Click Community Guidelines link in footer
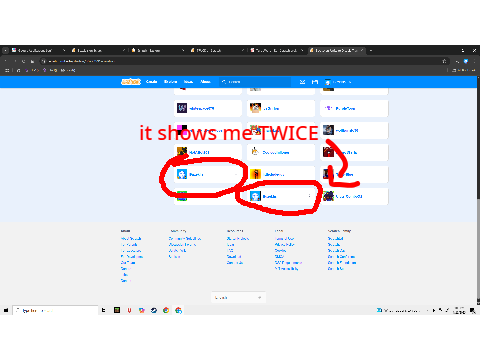This screenshot has width=480, height=360. pos(185,239)
